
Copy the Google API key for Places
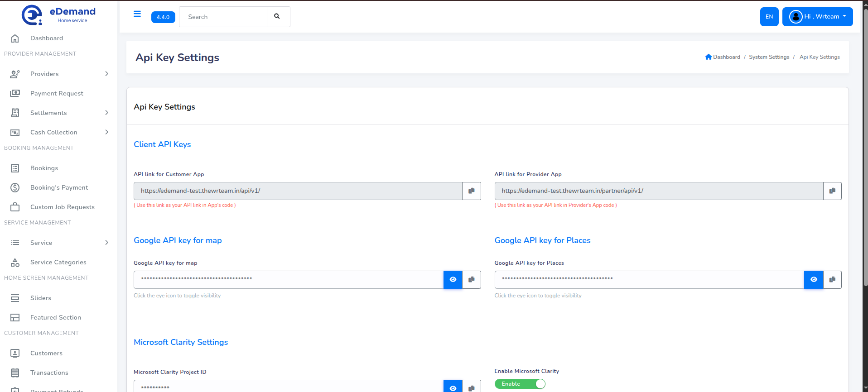832,280
